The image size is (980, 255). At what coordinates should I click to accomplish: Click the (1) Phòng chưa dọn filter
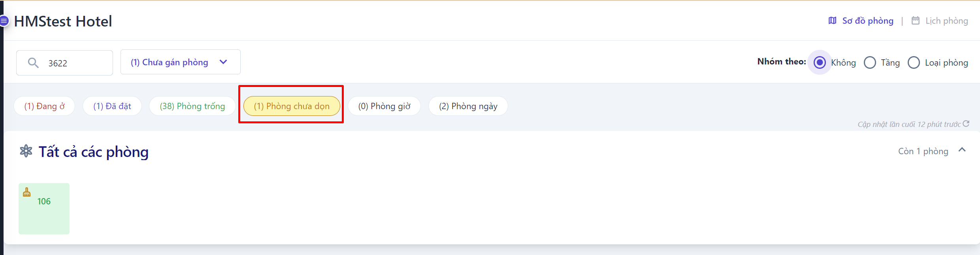(x=291, y=106)
